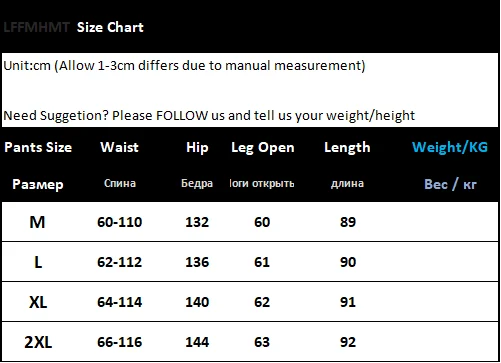The height and width of the screenshot is (363, 501).
Task: Select the Unit:cm measurement note
Action: pos(184,65)
